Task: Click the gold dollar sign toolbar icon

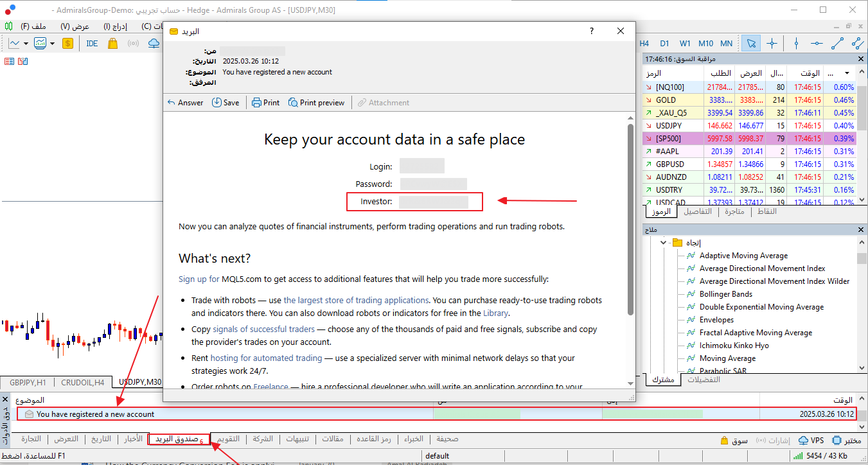Action: pos(68,43)
